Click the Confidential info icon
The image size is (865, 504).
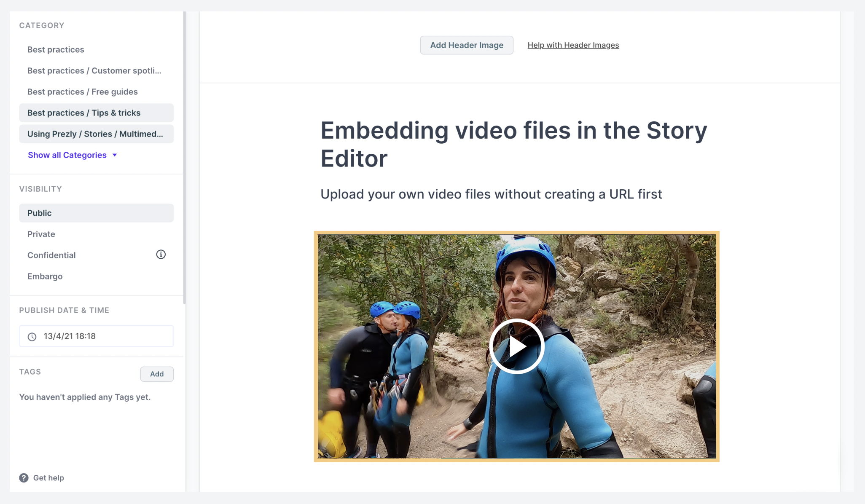coord(161,255)
